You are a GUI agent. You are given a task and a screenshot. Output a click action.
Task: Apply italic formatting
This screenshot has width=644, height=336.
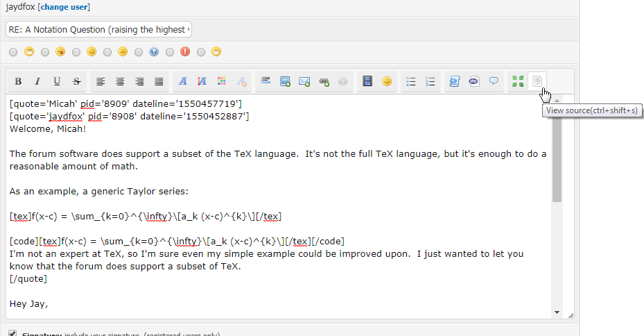(x=37, y=81)
